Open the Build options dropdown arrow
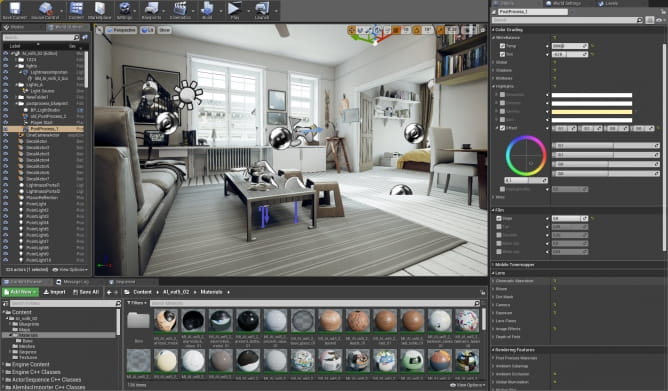This screenshot has width=668, height=391. tap(222, 11)
